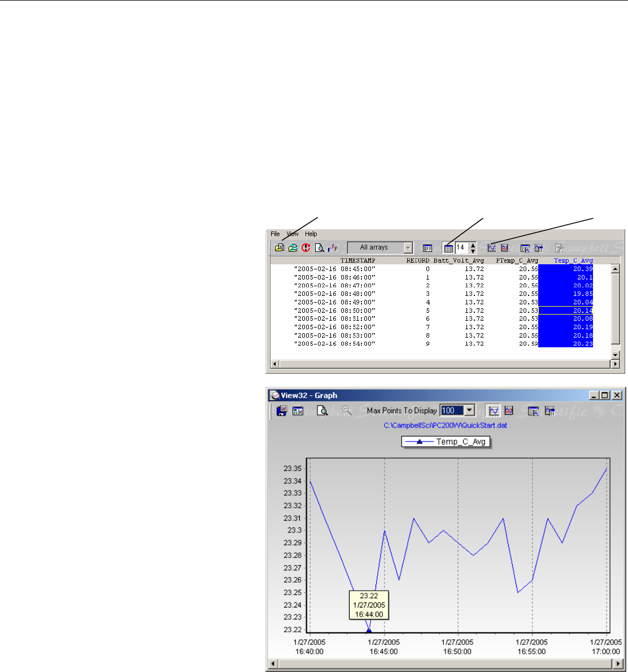
Task: Click the View32 Graph title bar icon
Action: click(275, 395)
